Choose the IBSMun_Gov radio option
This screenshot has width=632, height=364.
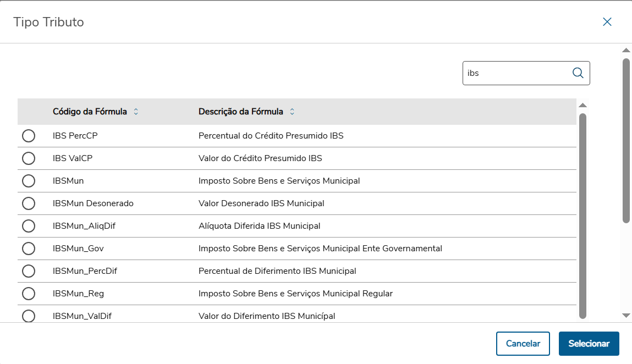(29, 249)
